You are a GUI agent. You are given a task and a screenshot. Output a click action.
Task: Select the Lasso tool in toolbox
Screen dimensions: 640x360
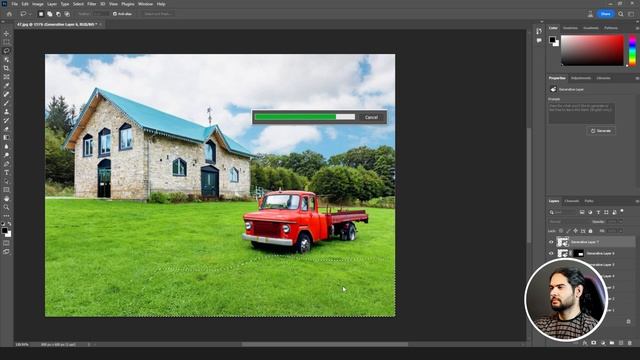(6, 51)
